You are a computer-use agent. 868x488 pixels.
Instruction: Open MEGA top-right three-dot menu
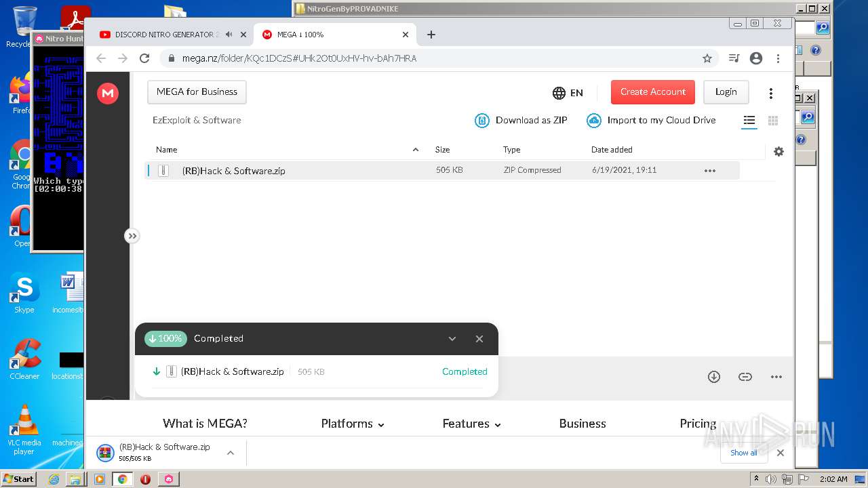[771, 93]
